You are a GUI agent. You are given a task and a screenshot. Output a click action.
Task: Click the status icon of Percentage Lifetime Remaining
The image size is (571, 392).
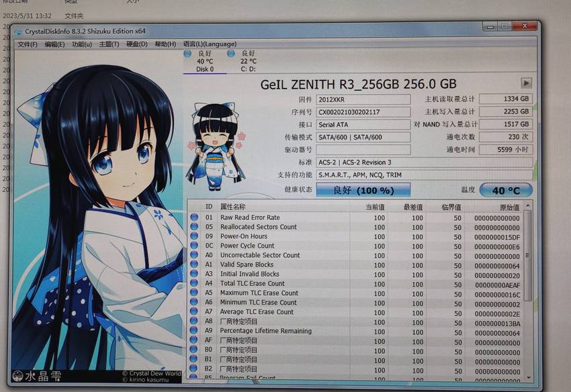tap(194, 330)
